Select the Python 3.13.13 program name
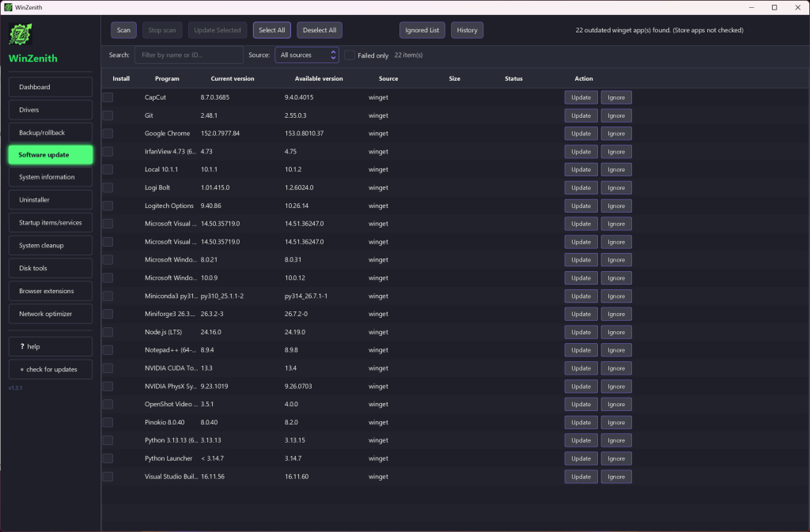810x532 pixels. [171, 440]
